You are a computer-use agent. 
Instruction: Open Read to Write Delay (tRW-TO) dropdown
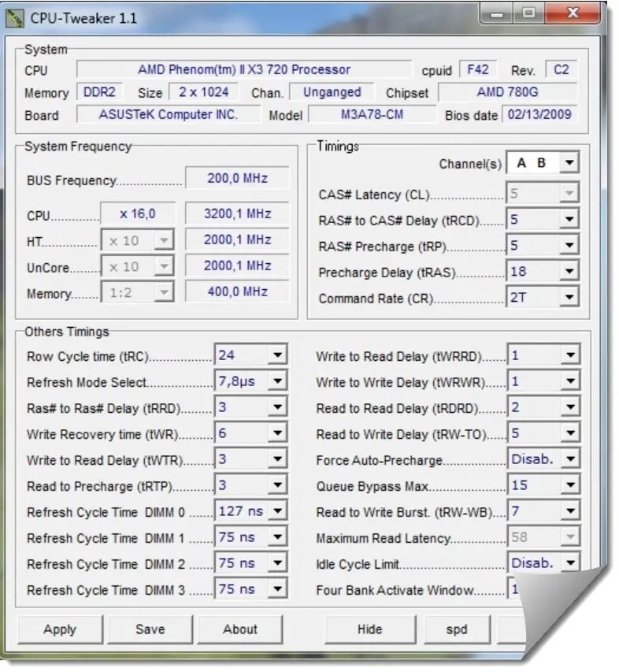(x=543, y=433)
